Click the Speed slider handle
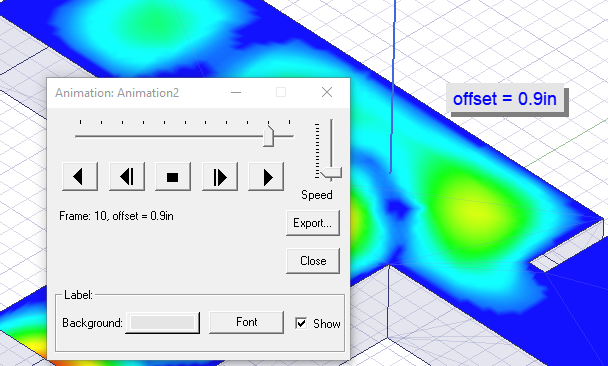Screen dimensions: 608x366 click(x=331, y=173)
